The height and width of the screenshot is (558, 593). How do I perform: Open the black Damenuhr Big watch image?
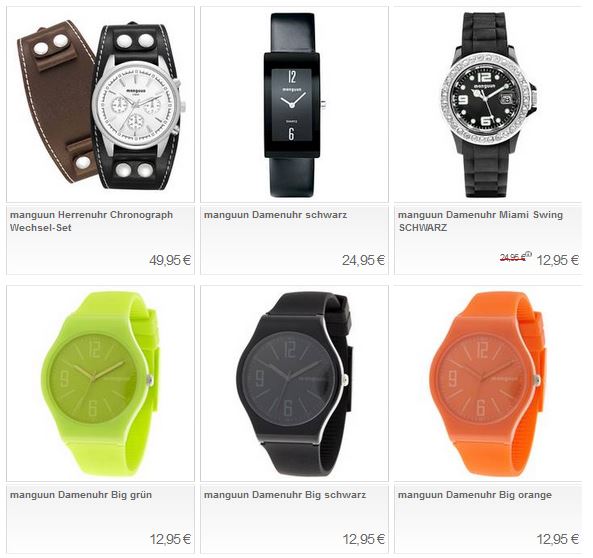coord(294,383)
